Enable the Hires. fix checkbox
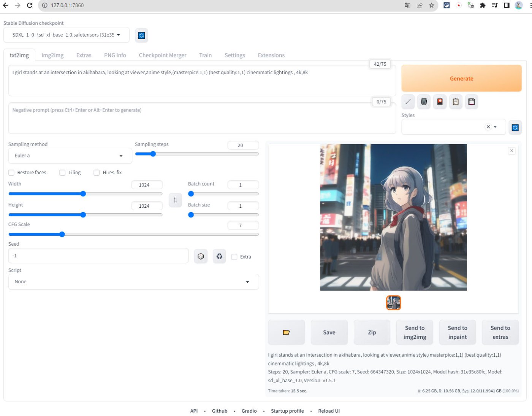Screen dimensions: 532x416 [97, 173]
